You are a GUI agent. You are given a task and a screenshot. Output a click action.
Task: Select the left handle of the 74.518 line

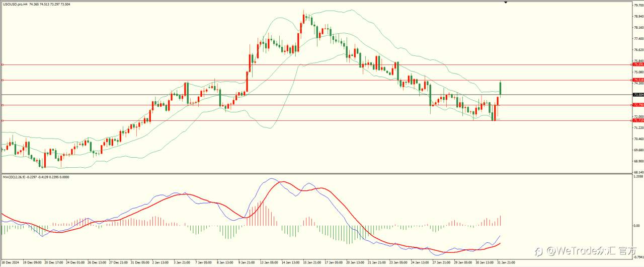coord(3,80)
